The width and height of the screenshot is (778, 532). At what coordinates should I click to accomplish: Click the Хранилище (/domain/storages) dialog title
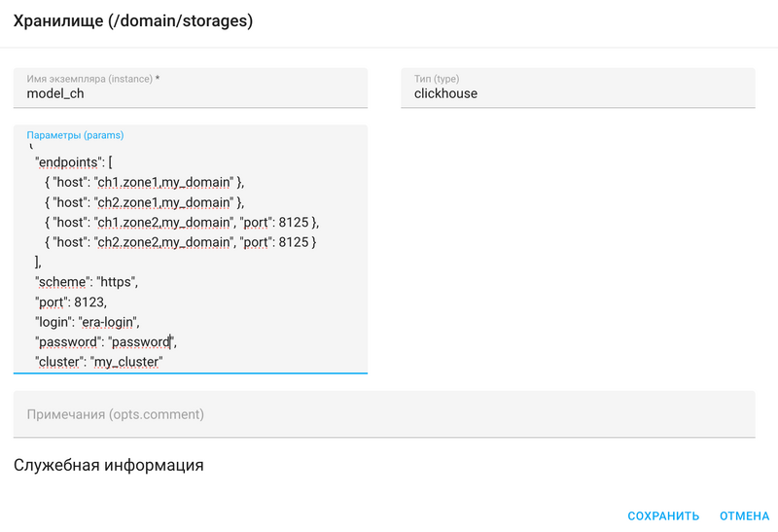(133, 20)
